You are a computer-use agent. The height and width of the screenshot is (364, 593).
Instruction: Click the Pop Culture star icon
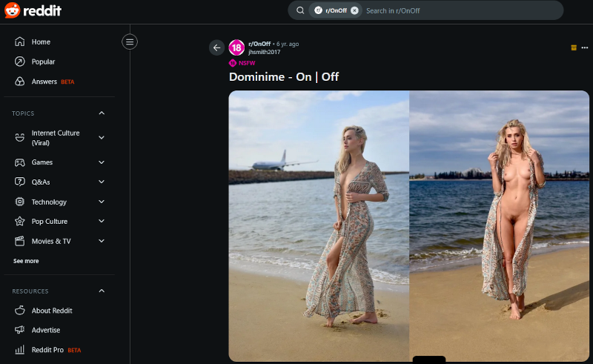(x=20, y=221)
